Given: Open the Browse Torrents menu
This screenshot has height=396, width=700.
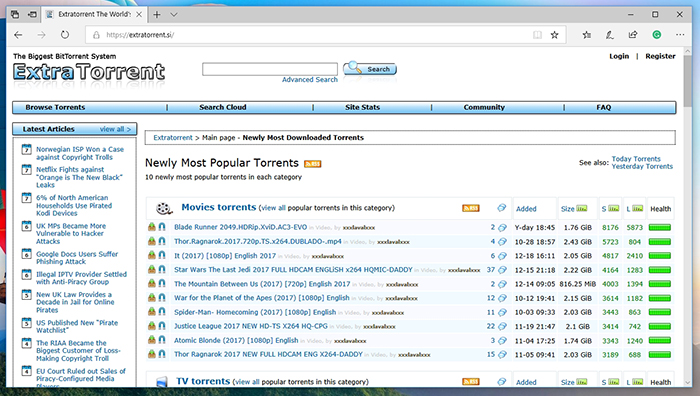Looking at the screenshot, I should click(x=55, y=108).
